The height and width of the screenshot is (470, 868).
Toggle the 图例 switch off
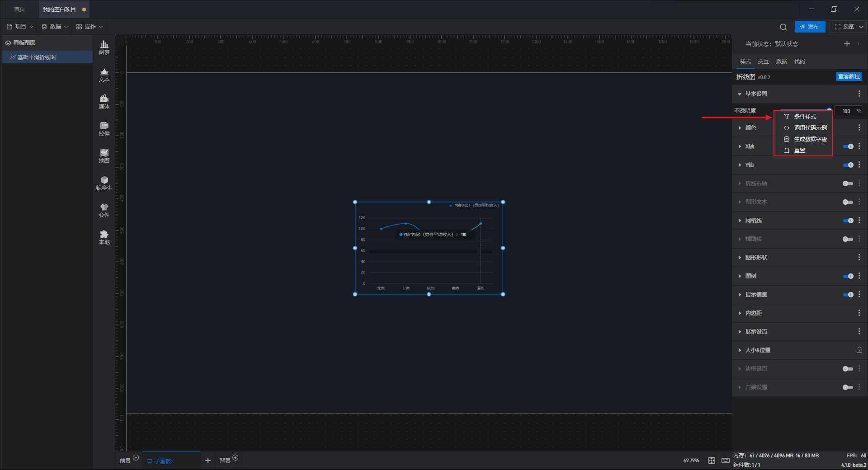coord(848,276)
